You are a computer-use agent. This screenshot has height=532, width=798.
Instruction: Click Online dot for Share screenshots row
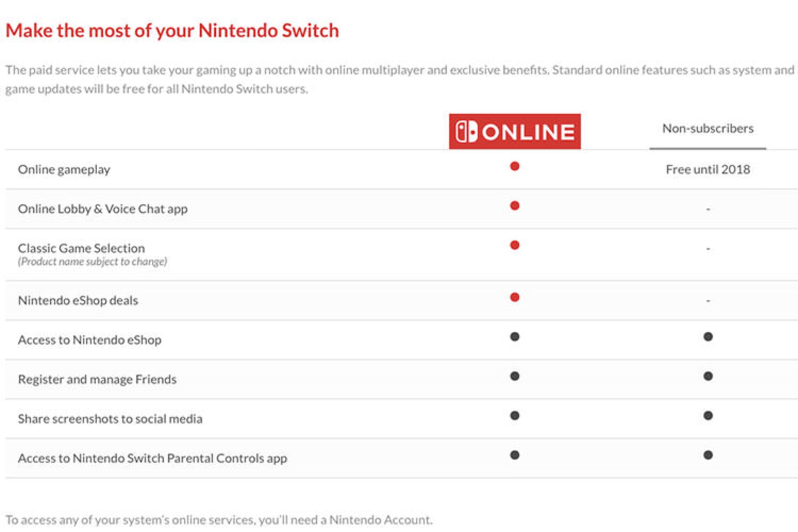point(515,416)
